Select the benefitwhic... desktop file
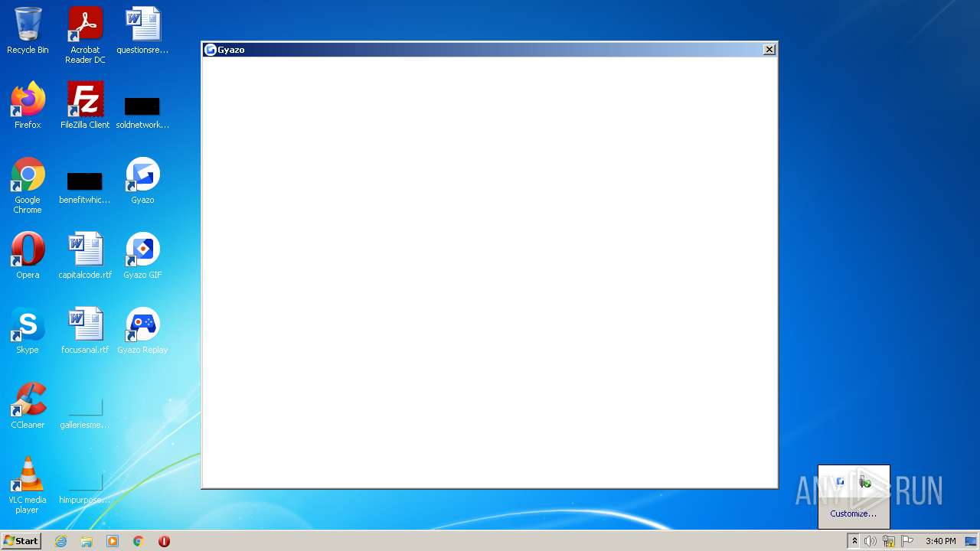980x551 pixels. click(x=85, y=188)
